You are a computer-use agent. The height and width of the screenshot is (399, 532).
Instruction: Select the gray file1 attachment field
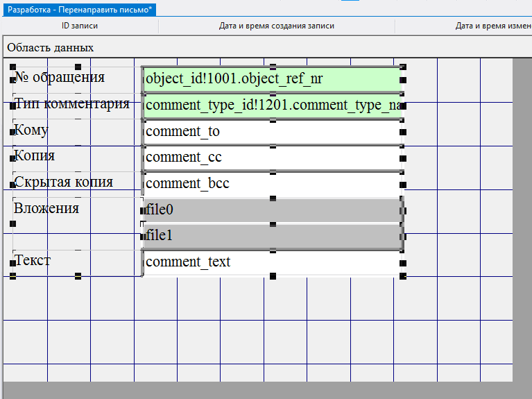(272, 236)
